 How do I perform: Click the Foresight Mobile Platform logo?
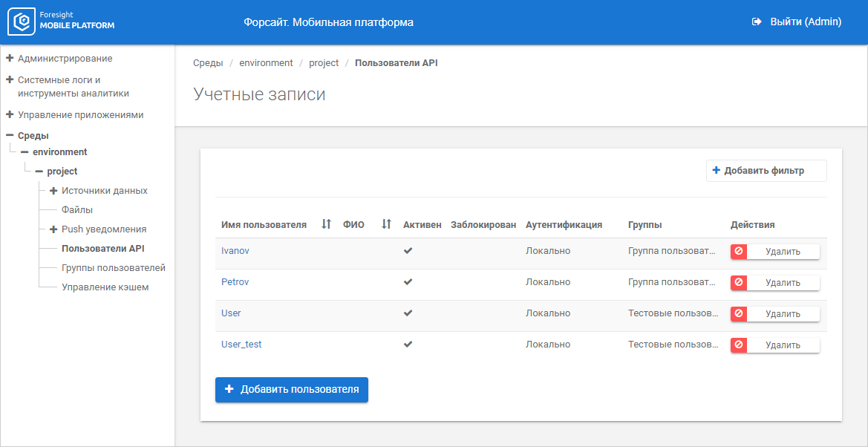click(x=62, y=22)
